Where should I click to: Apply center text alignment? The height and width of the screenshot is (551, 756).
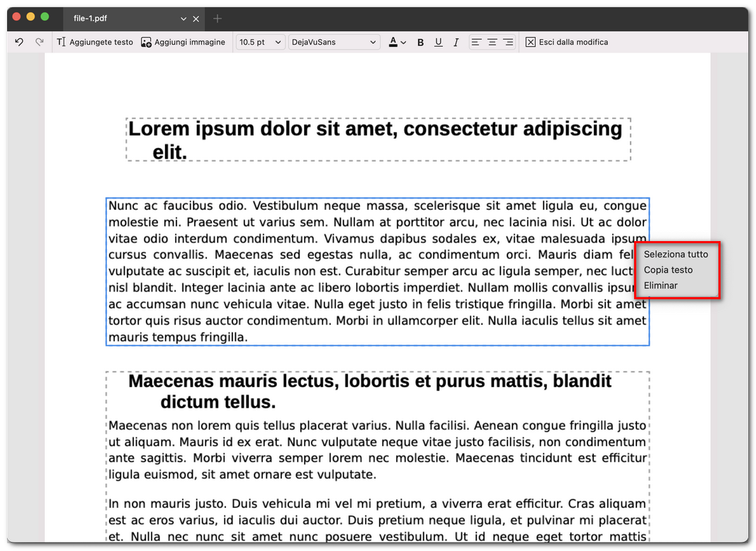pos(492,42)
